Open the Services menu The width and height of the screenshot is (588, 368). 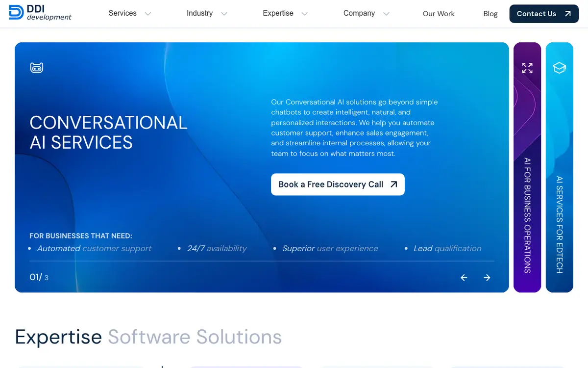pyautogui.click(x=122, y=13)
